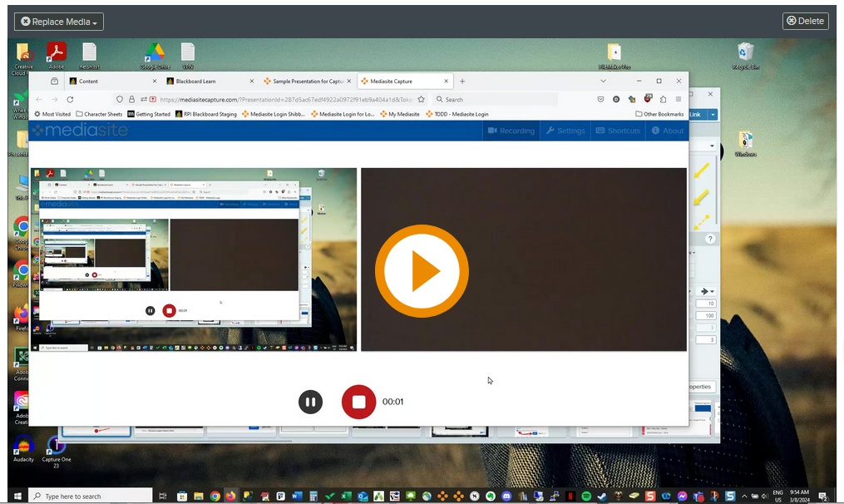Open the Settings menu in Mediasite
This screenshot has height=504, width=844.
[x=565, y=131]
